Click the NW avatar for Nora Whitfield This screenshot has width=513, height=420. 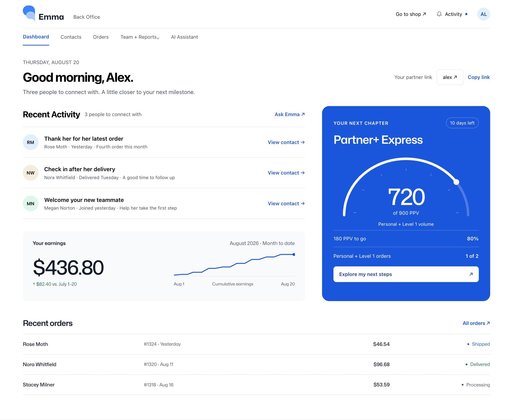tap(31, 173)
